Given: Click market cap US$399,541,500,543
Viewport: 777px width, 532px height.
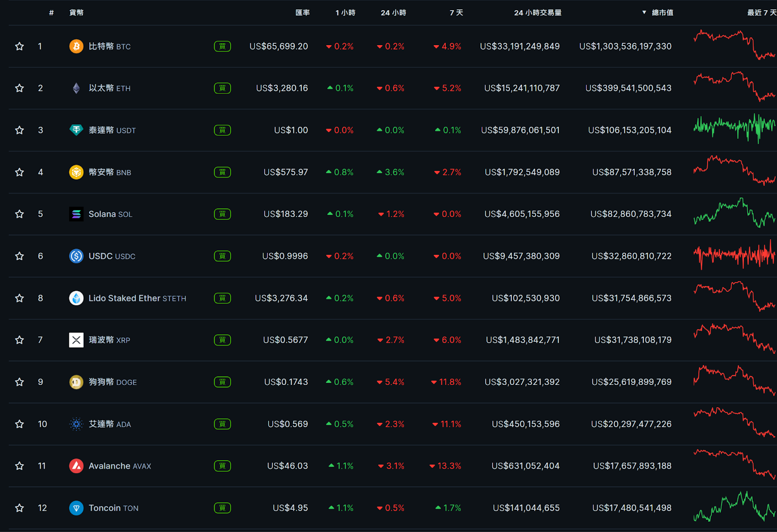Looking at the screenshot, I should coord(628,88).
